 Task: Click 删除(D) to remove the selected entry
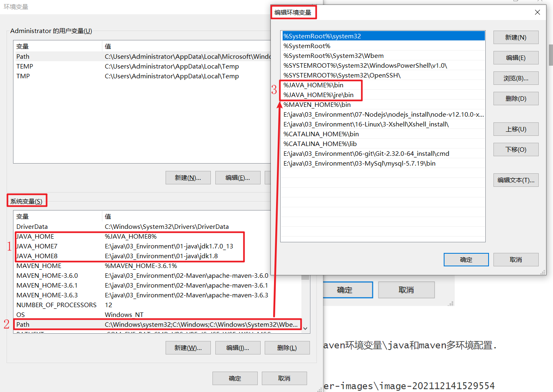(x=515, y=98)
